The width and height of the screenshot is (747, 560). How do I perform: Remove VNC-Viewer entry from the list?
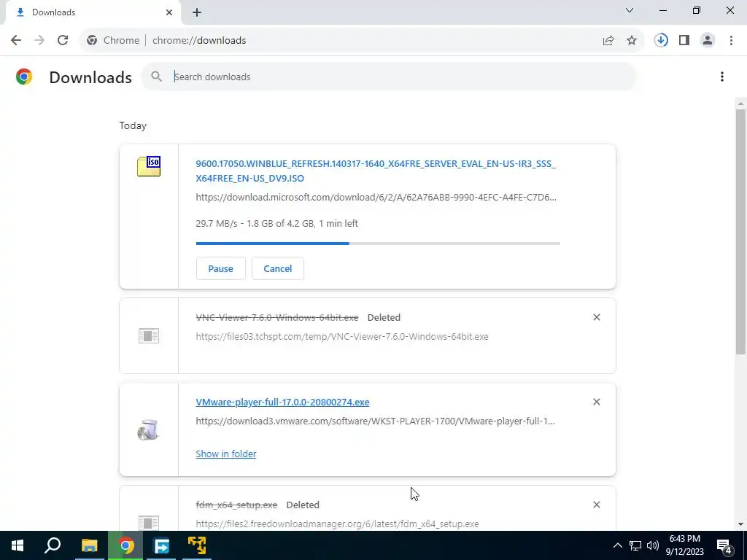click(x=597, y=317)
